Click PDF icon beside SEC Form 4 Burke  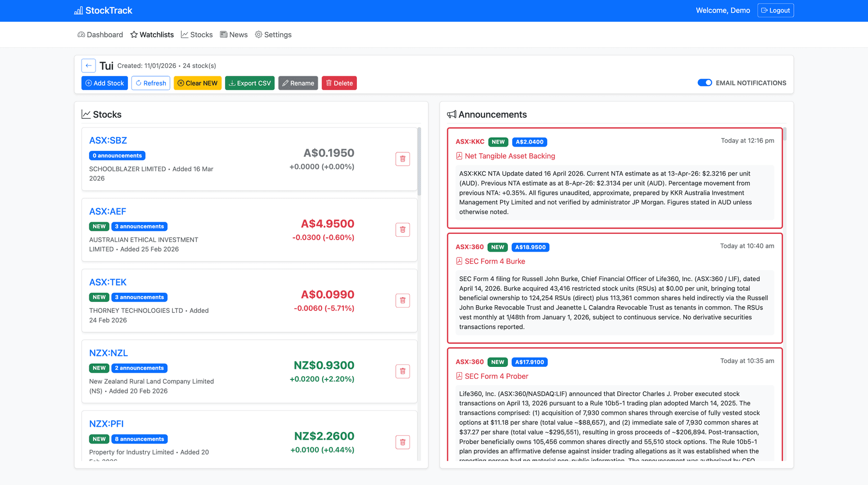click(459, 261)
